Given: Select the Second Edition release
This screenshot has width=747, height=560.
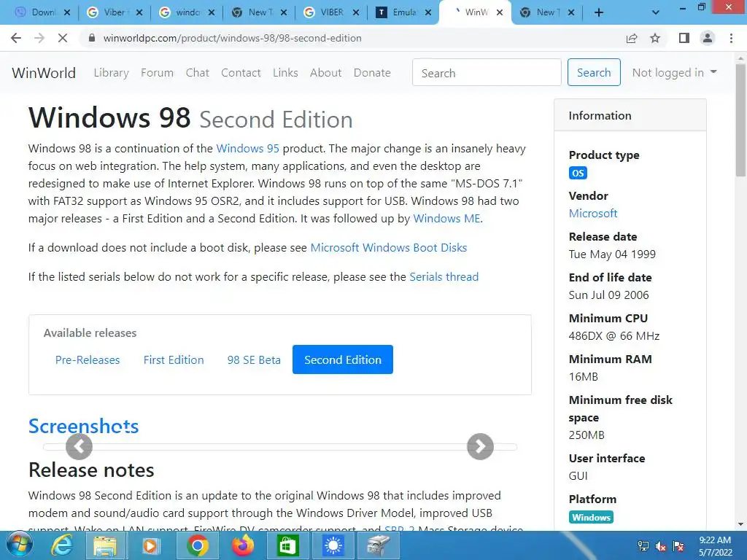Looking at the screenshot, I should pos(343,359).
